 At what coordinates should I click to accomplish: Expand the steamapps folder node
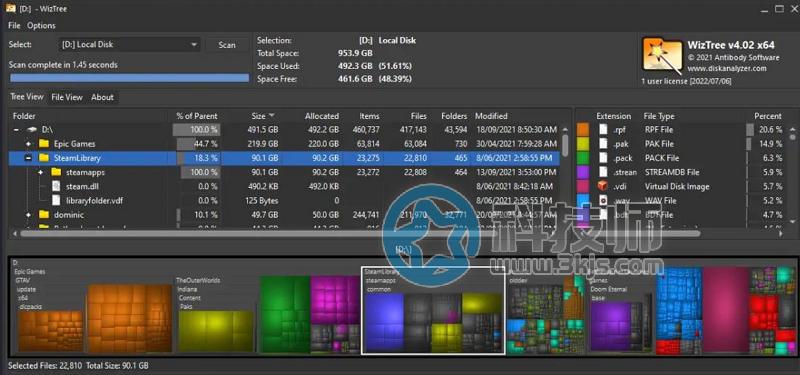[41, 172]
